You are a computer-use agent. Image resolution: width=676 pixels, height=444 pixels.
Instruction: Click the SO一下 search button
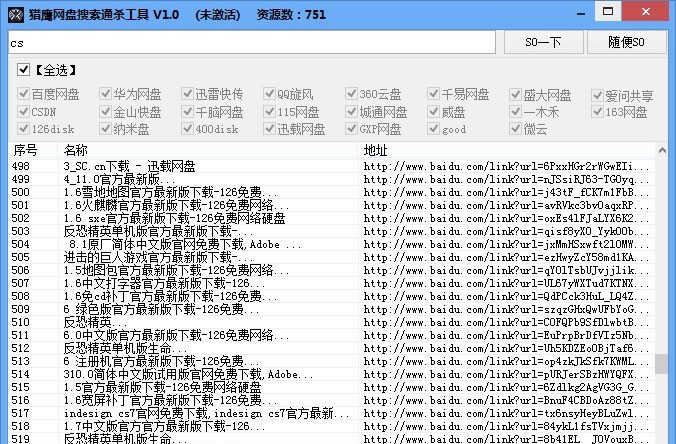coord(543,42)
